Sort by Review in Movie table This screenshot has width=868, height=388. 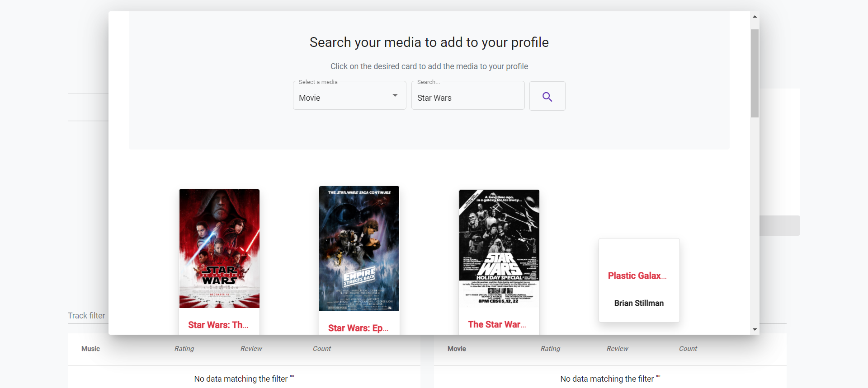coord(617,349)
